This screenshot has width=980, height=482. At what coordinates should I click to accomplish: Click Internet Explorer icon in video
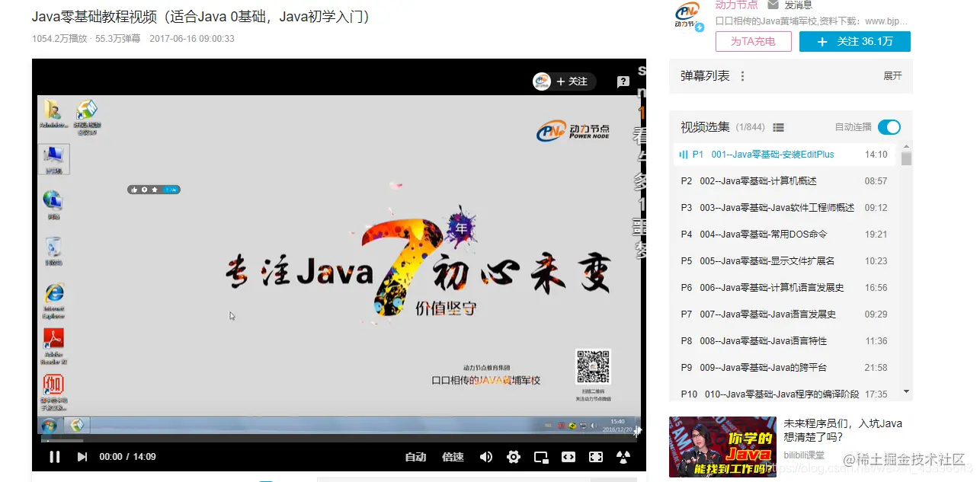[53, 301]
